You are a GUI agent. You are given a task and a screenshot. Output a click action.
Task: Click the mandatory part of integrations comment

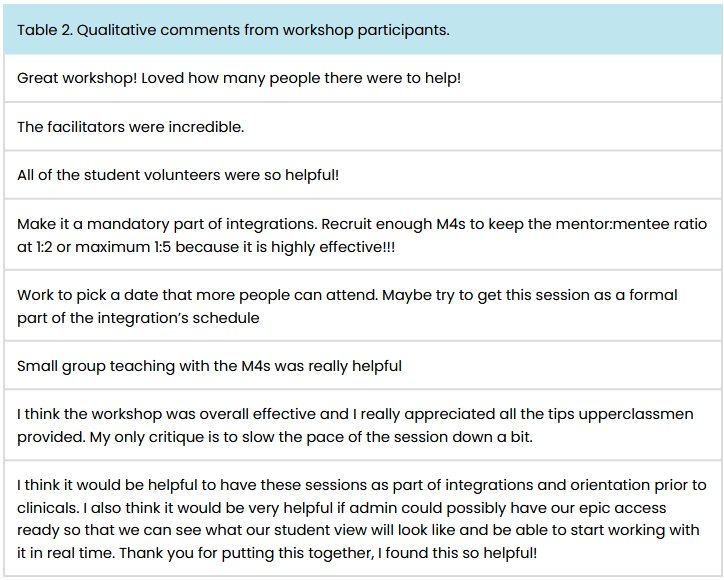pyautogui.click(x=363, y=235)
